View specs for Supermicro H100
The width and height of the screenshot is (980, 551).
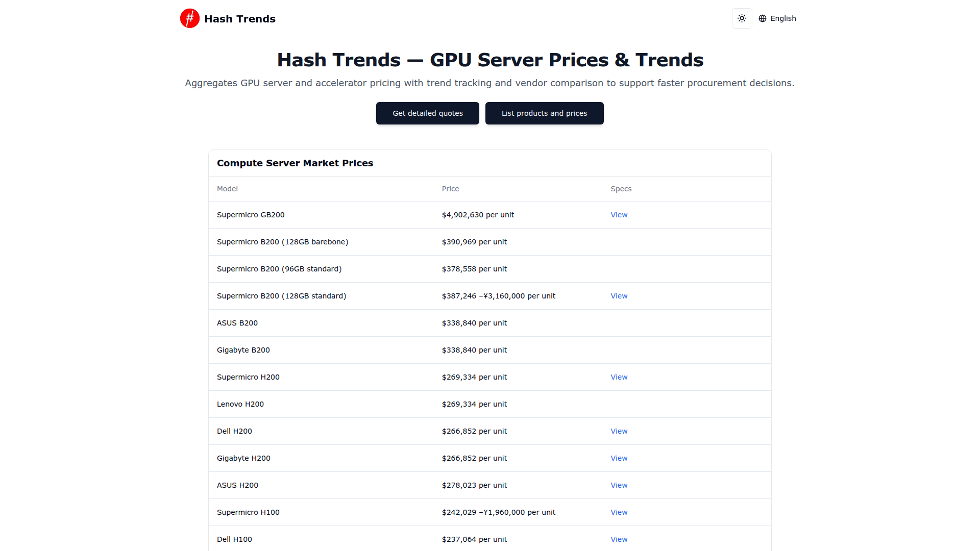pyautogui.click(x=619, y=512)
